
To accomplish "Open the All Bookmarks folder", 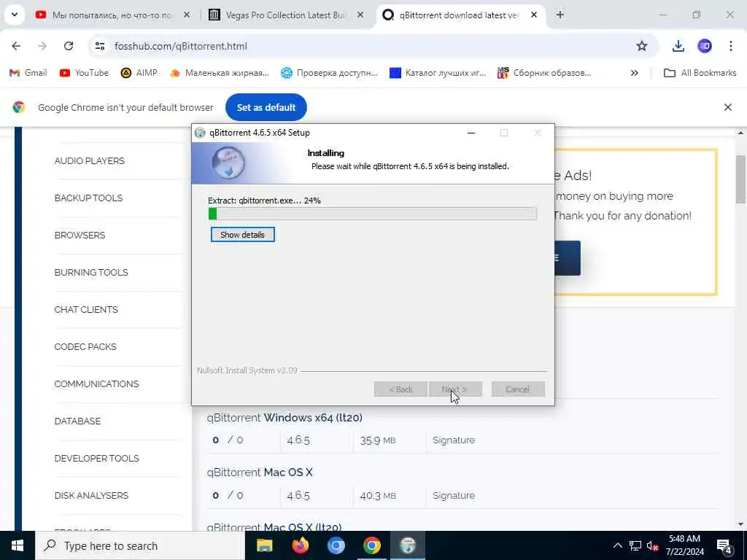I will coord(700,73).
